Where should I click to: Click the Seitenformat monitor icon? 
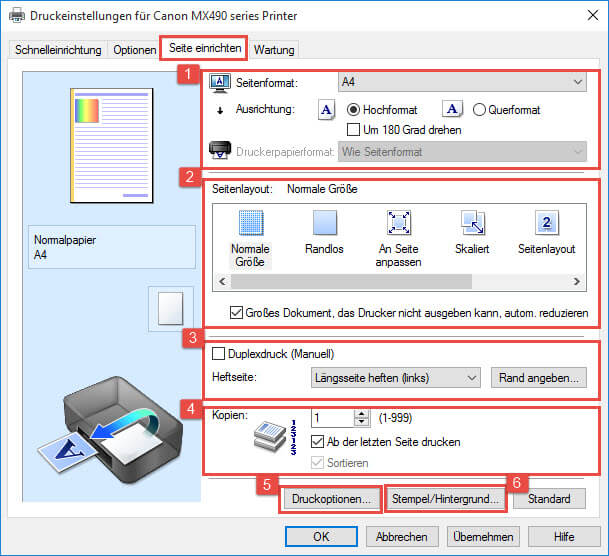pyautogui.click(x=220, y=83)
